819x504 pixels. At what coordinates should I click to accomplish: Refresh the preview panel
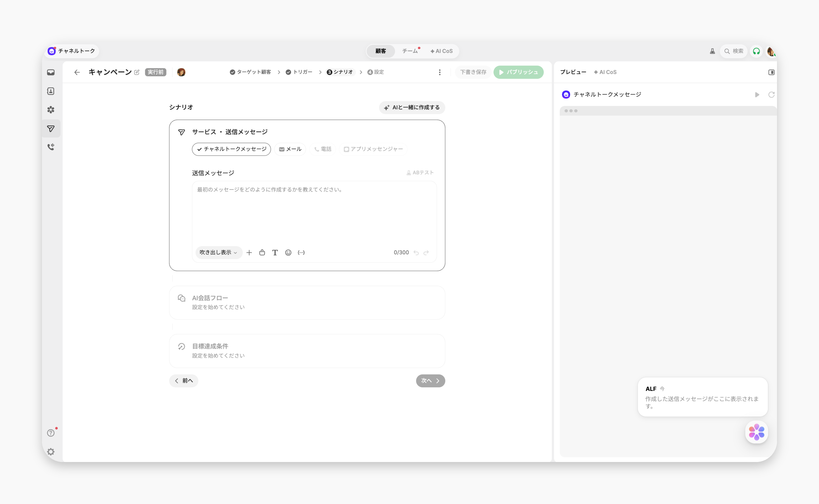(x=771, y=95)
